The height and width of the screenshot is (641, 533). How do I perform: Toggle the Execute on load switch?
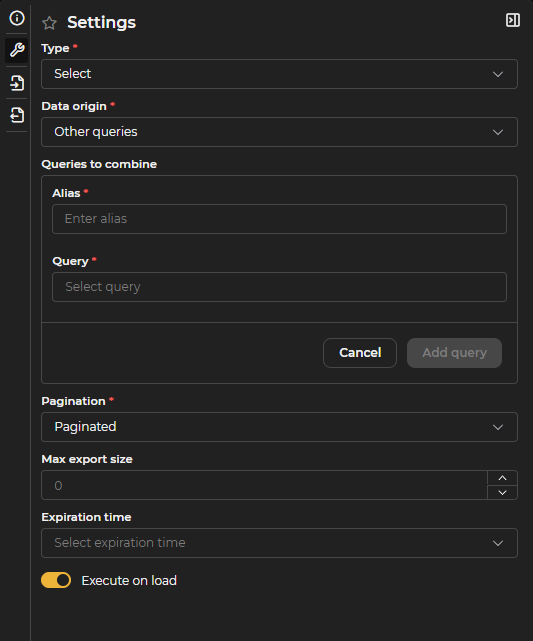[x=56, y=580]
